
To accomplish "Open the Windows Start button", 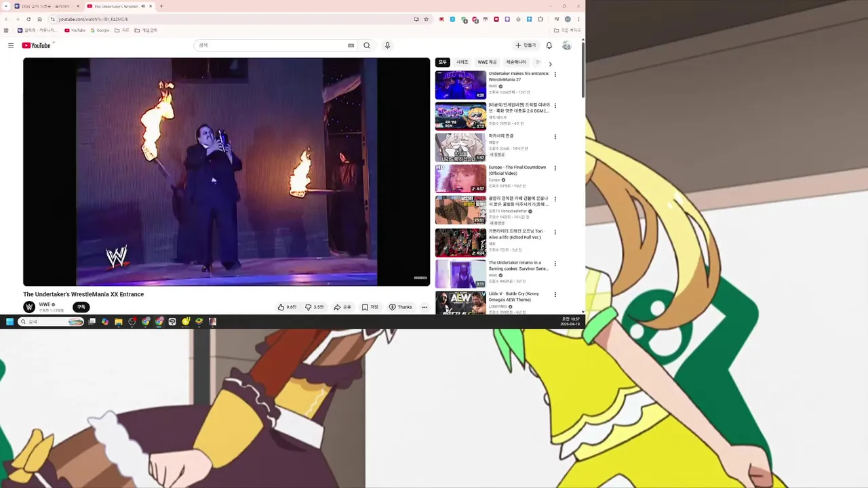I will [x=9, y=321].
